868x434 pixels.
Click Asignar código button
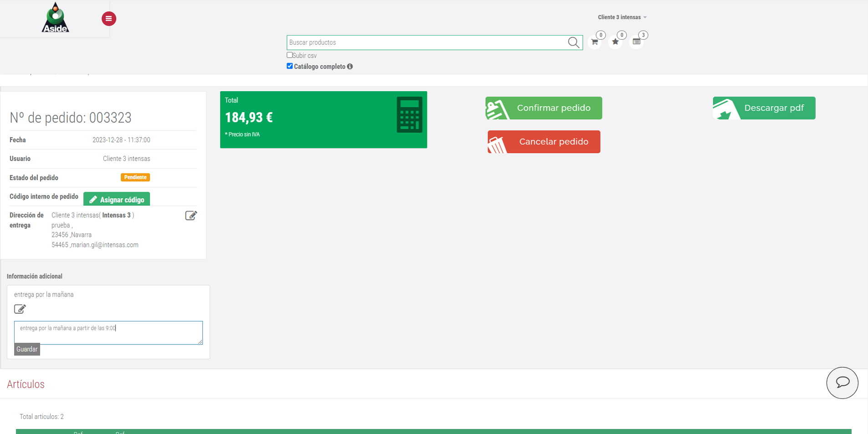click(x=117, y=199)
